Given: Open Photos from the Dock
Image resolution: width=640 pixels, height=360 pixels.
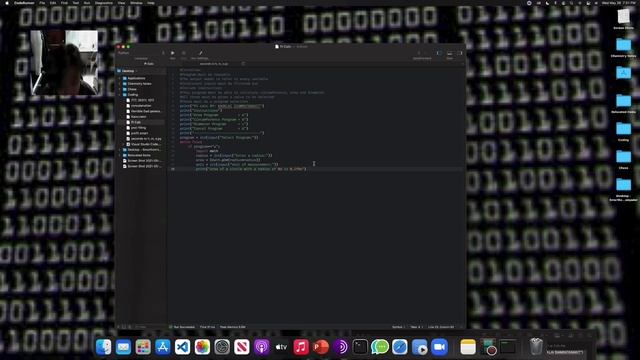Looking at the screenshot, I should (x=202, y=347).
